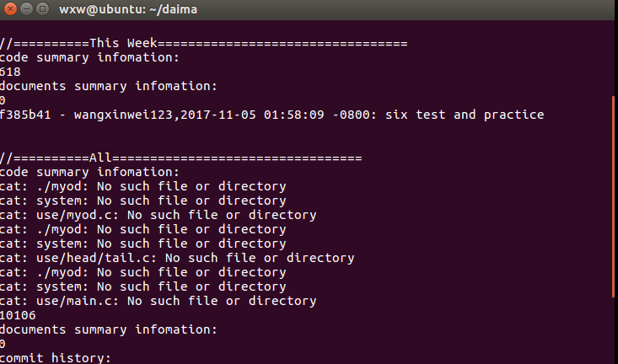Click the commit timestamp 2017-11-05 01:58:09
This screenshot has width=618, height=364.
click(252, 115)
